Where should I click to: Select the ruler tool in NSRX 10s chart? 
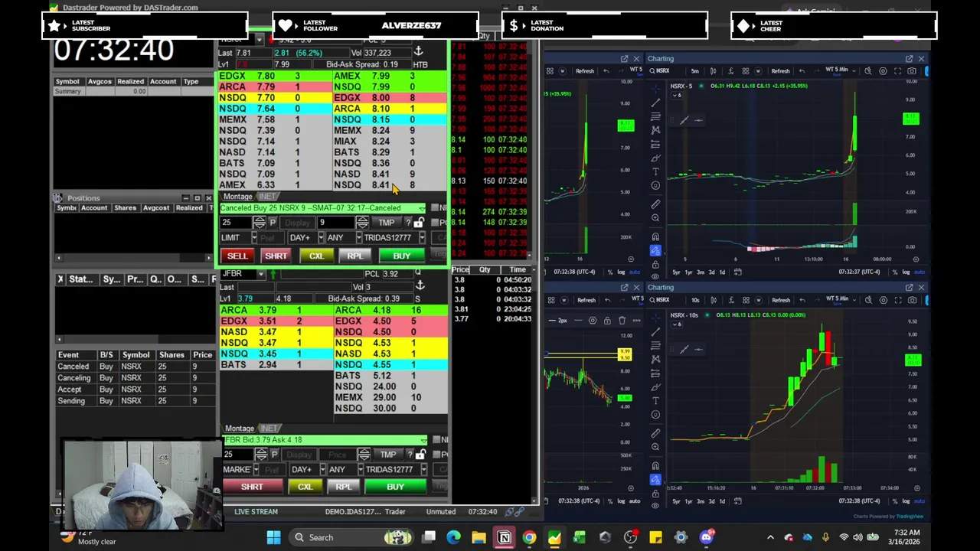click(655, 433)
